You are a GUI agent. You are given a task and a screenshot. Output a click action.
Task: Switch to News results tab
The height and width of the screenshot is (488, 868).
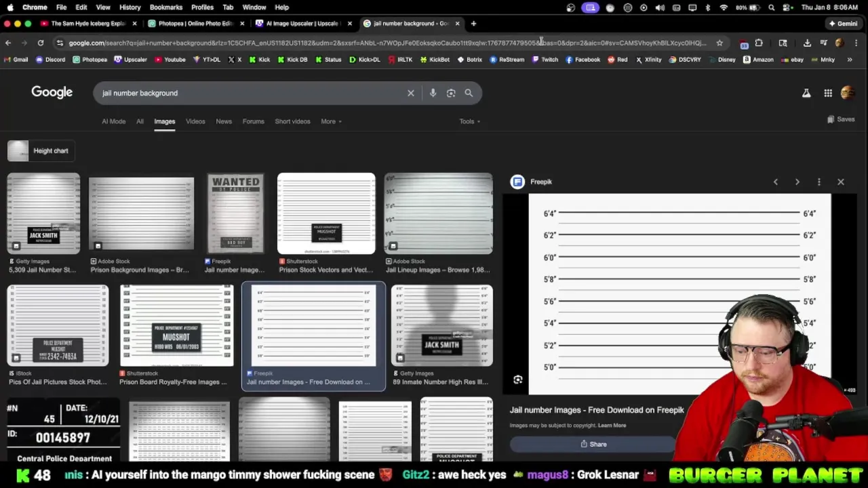224,121
